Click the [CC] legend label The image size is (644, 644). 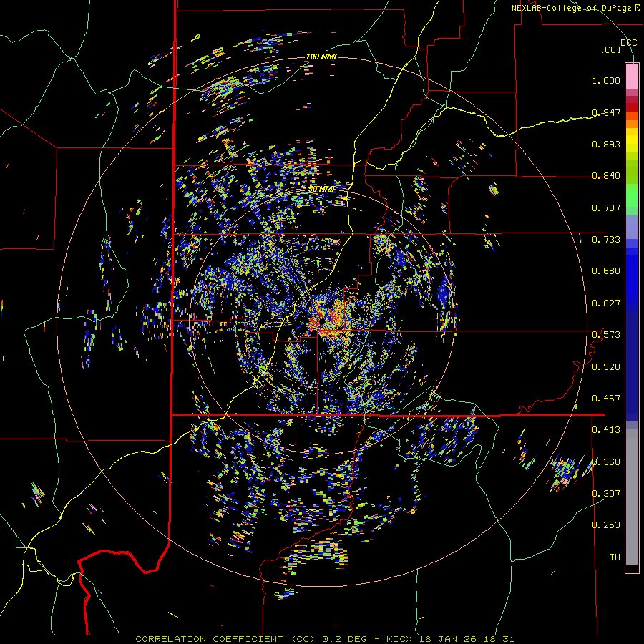click(x=611, y=49)
